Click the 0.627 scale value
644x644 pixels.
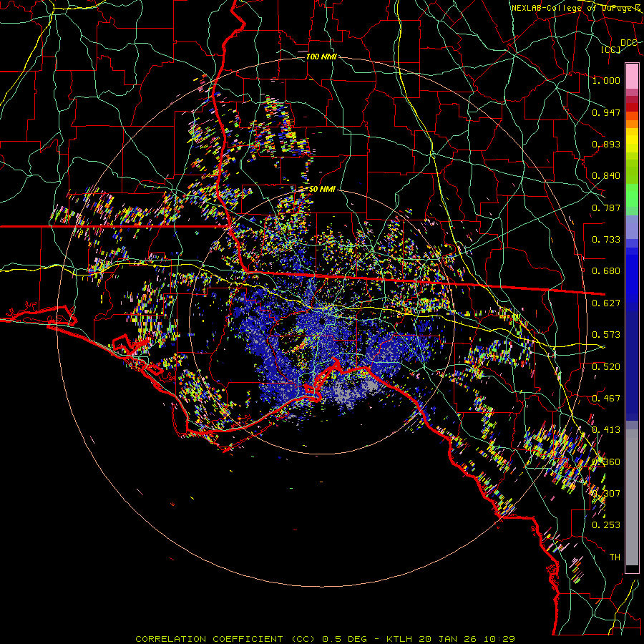tap(606, 303)
